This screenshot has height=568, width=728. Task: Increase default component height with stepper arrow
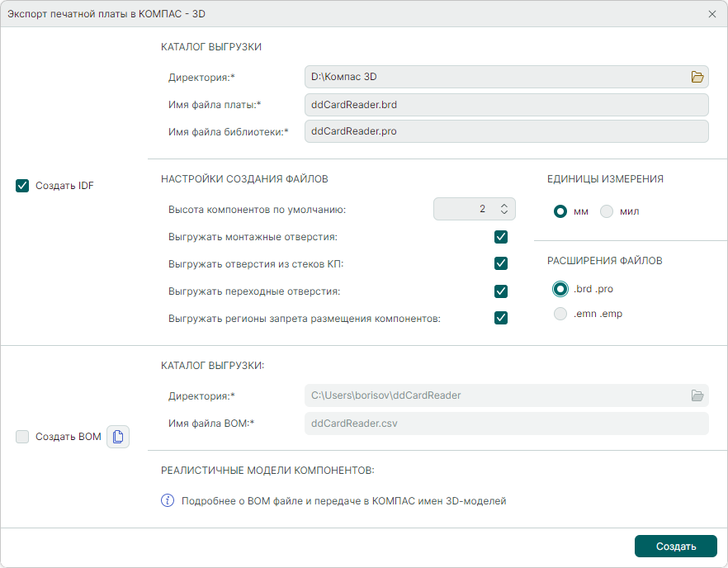(x=505, y=205)
